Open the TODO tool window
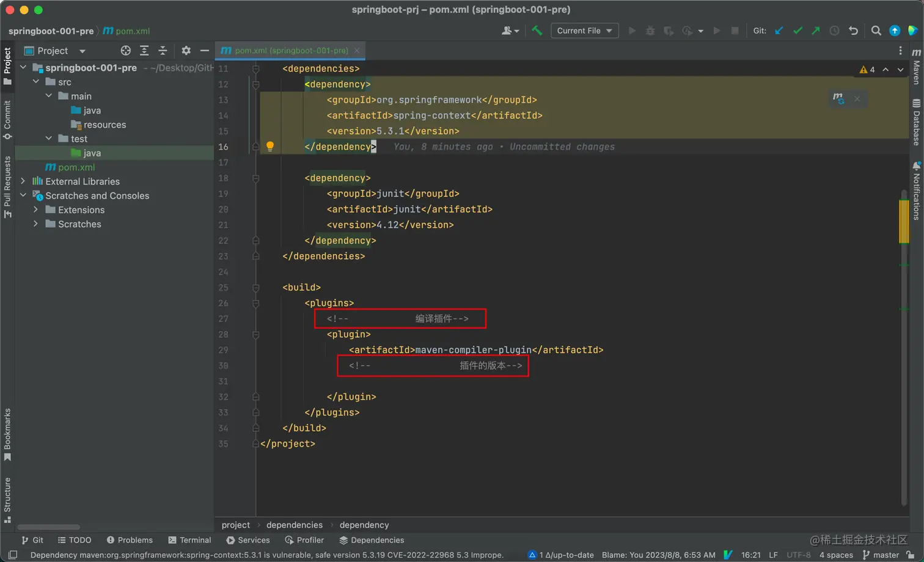Image resolution: width=924 pixels, height=562 pixels. pos(75,540)
